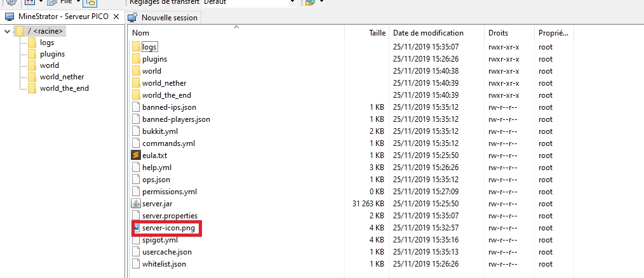The width and height of the screenshot is (644, 278).
Task: Open the Nouvelle session tab
Action: [169, 18]
